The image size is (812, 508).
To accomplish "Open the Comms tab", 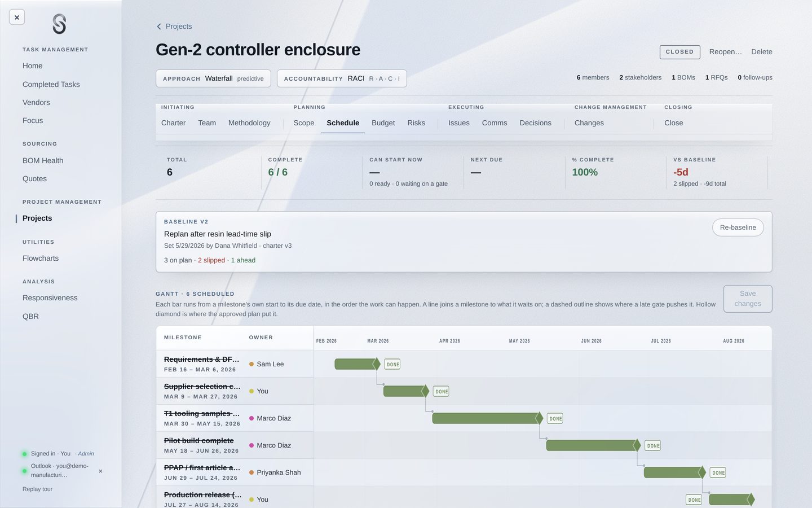I will 495,123.
